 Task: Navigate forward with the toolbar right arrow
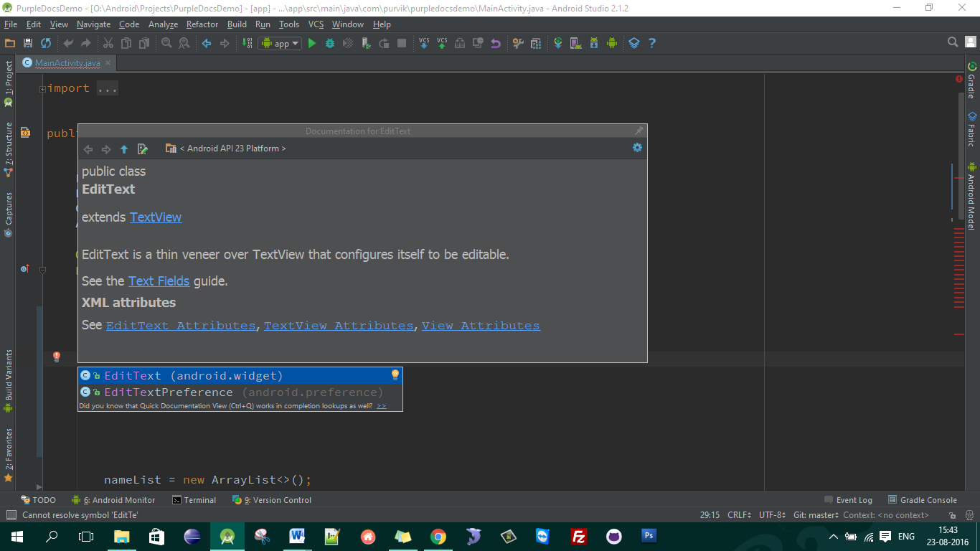coord(225,43)
